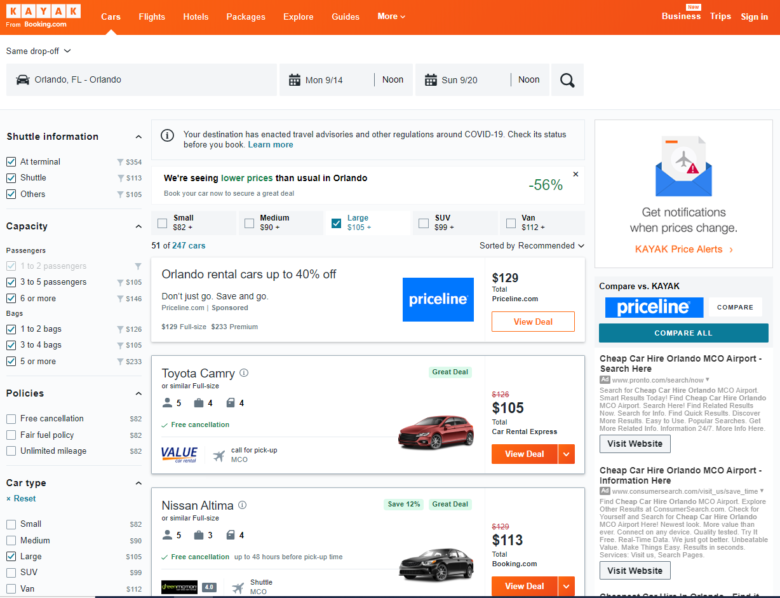Click the car icon in location field
This screenshot has height=598, width=780.
[22, 80]
